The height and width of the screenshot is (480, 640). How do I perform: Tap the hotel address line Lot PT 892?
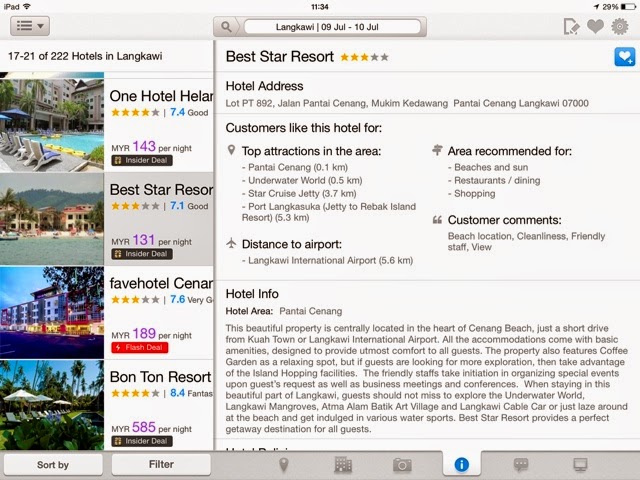[x=407, y=103]
